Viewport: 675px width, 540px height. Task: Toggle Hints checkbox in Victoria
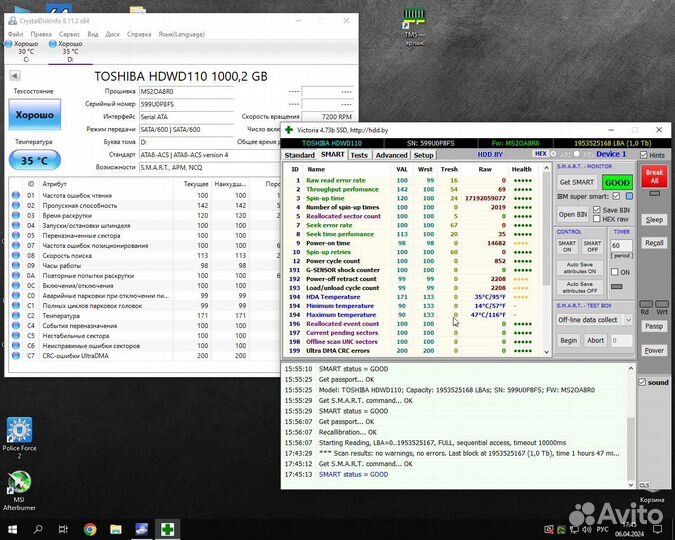(644, 155)
